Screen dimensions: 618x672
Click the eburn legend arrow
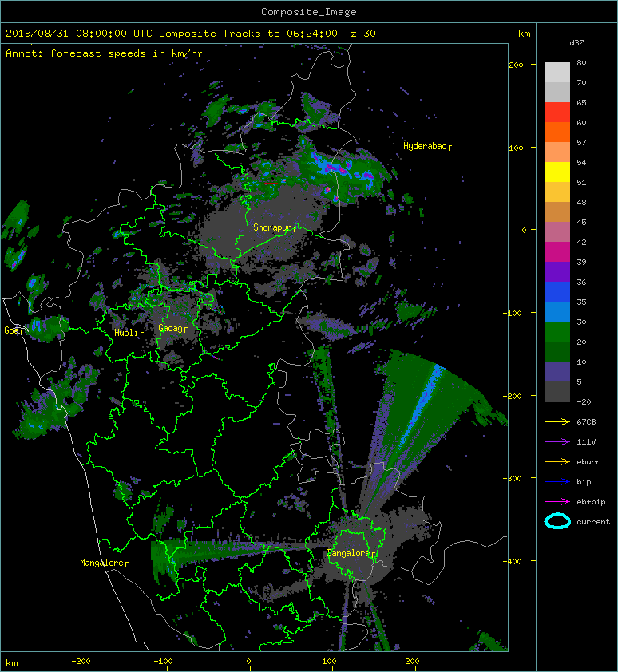(x=557, y=461)
